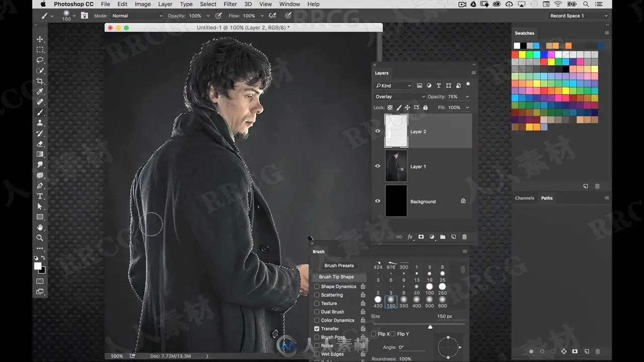Open the layer Opacity 75% dropdown
Viewport: 644px width, 362px height.
(467, 97)
